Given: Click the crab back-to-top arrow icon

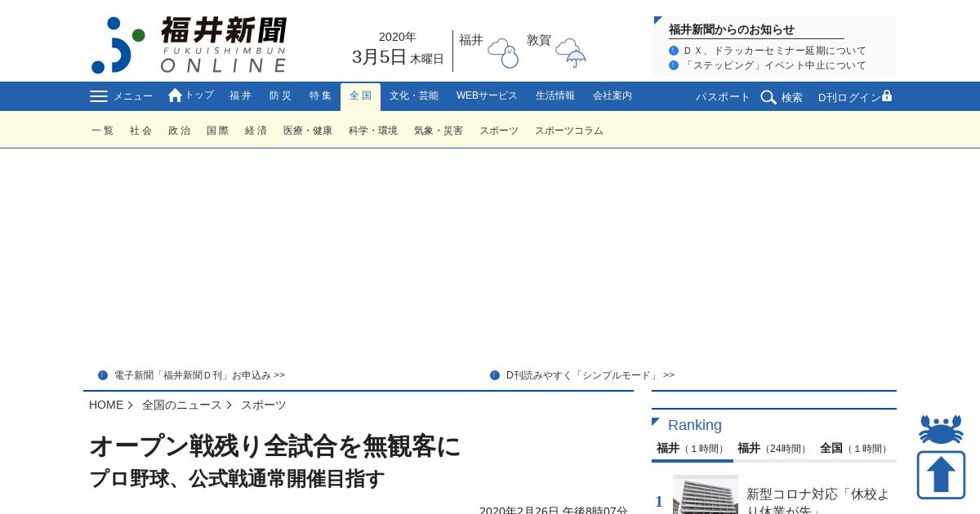Looking at the screenshot, I should click(x=941, y=456).
